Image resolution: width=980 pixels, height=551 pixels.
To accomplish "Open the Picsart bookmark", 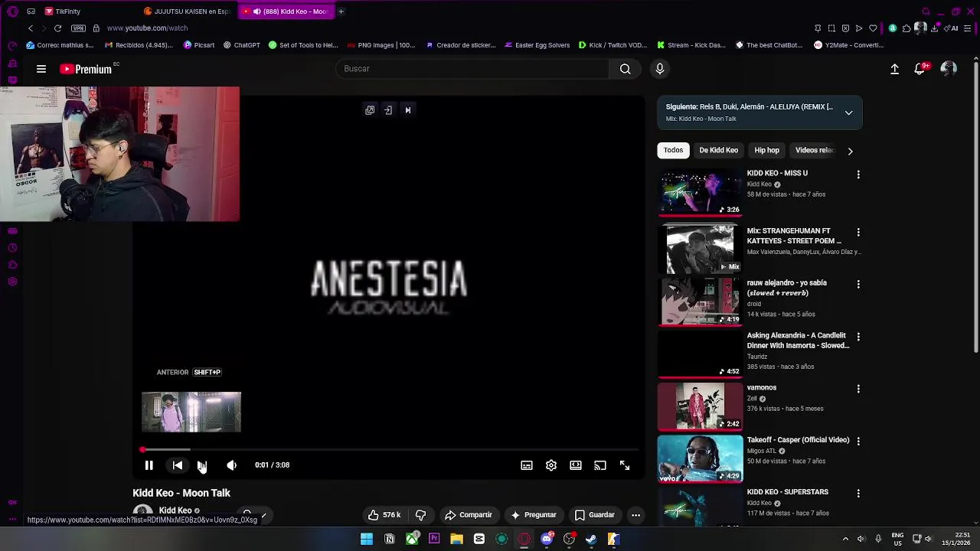I will click(x=199, y=45).
